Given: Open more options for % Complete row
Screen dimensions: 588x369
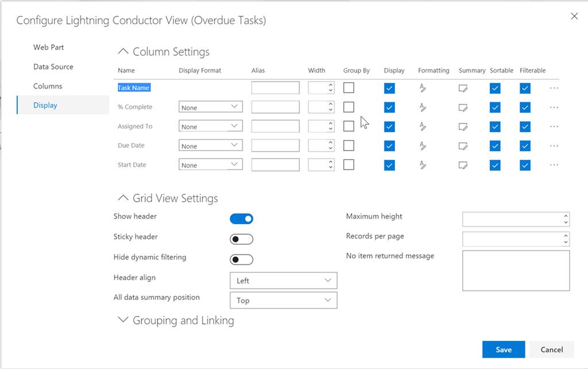Looking at the screenshot, I should (554, 107).
